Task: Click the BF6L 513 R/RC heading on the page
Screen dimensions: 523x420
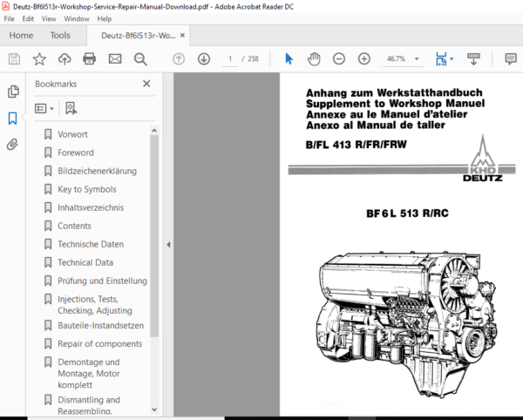Action: (407, 213)
